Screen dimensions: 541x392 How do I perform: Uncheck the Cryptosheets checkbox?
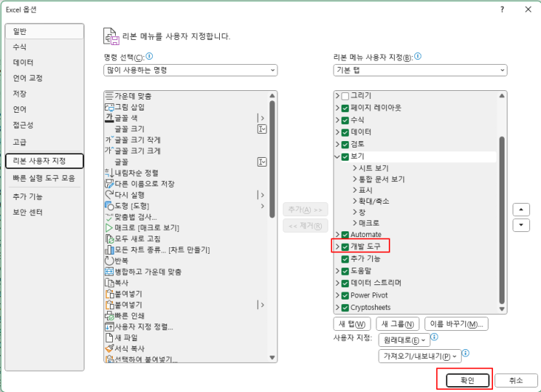345,308
